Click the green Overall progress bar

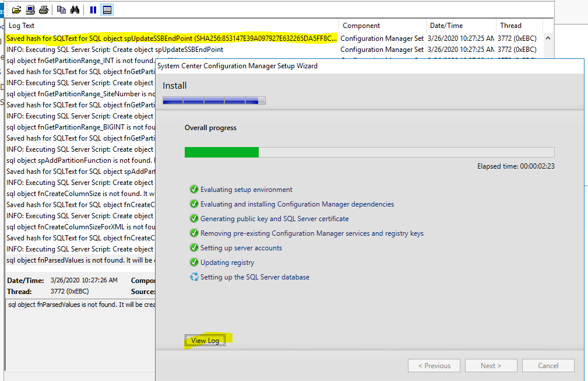(x=369, y=152)
